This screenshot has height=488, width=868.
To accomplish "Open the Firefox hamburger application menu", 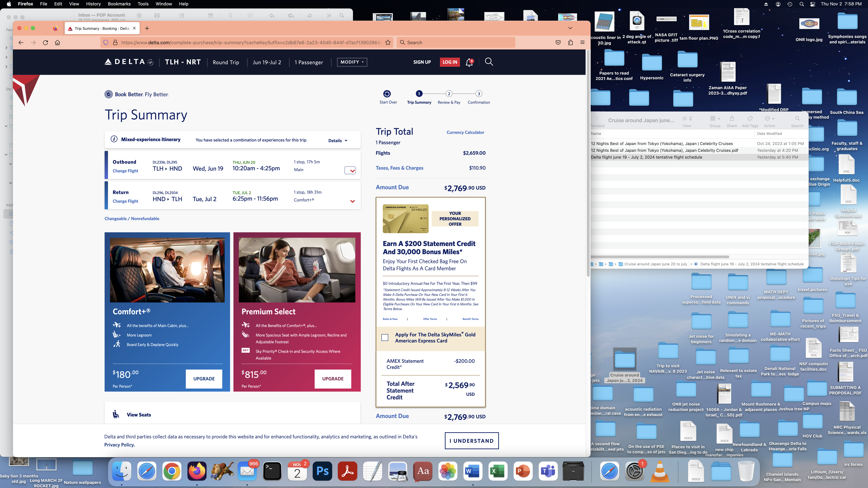I will (x=582, y=42).
